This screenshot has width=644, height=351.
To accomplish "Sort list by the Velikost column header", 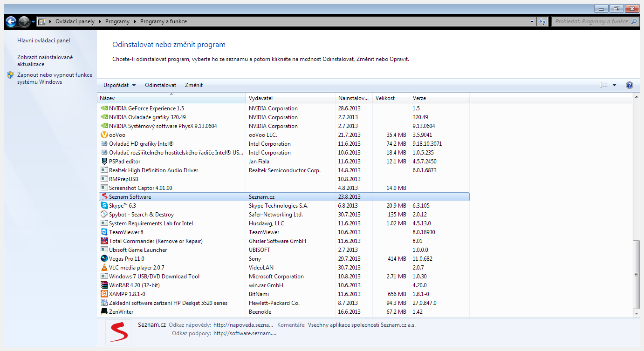I will pos(391,98).
